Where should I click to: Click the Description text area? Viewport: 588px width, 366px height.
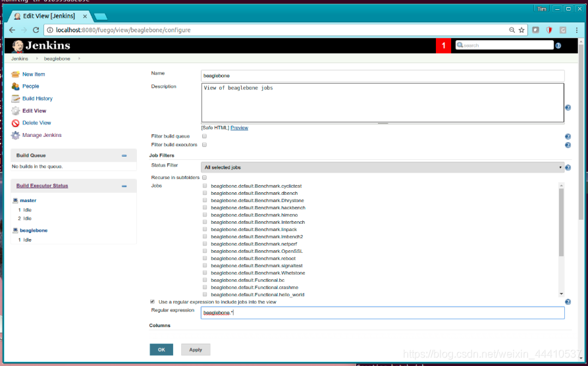(x=383, y=103)
